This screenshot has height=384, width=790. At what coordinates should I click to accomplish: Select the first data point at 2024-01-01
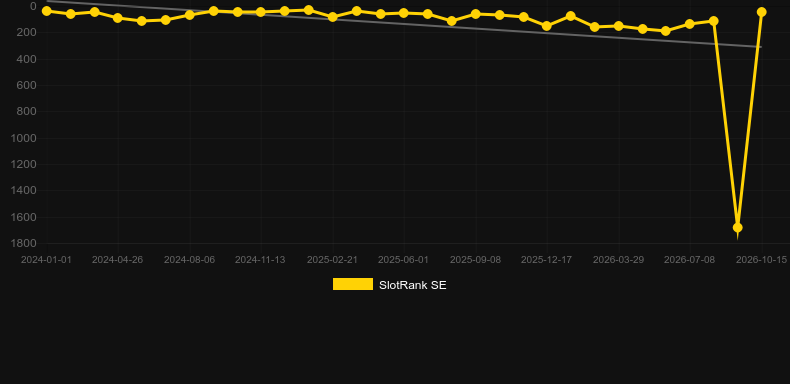point(47,11)
